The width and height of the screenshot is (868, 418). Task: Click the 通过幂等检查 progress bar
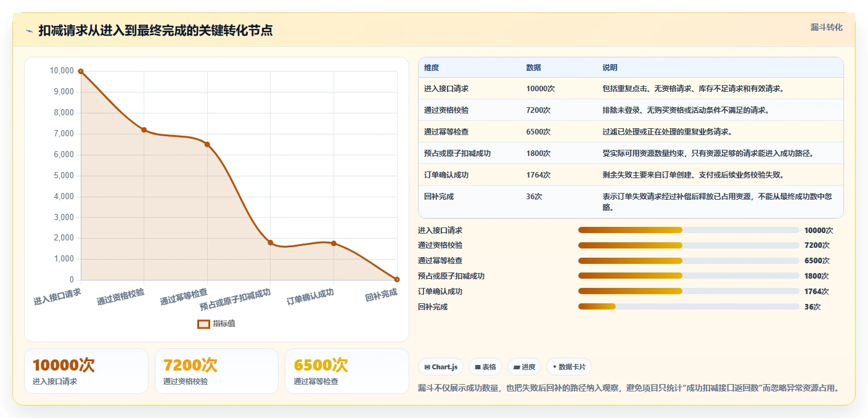[x=689, y=261]
